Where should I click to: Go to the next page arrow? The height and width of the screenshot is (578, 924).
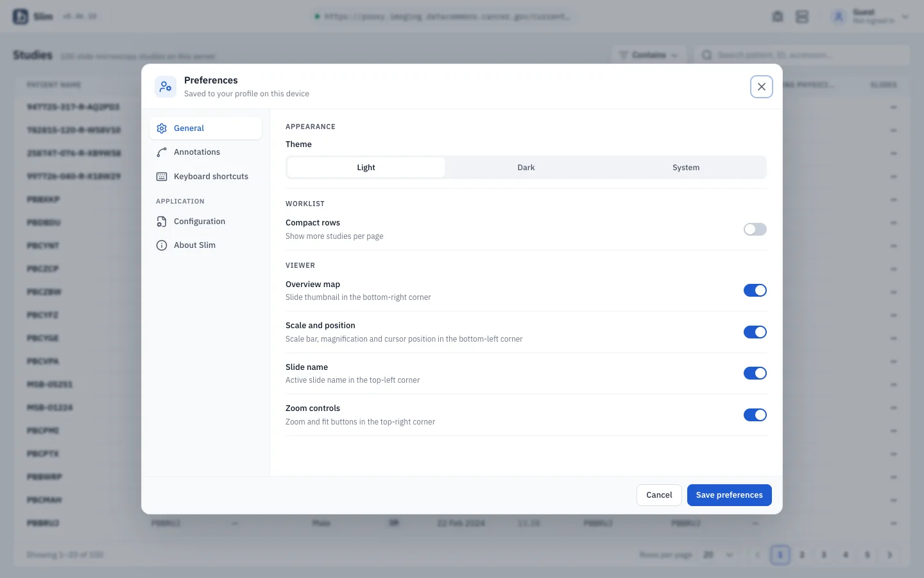[x=889, y=555]
